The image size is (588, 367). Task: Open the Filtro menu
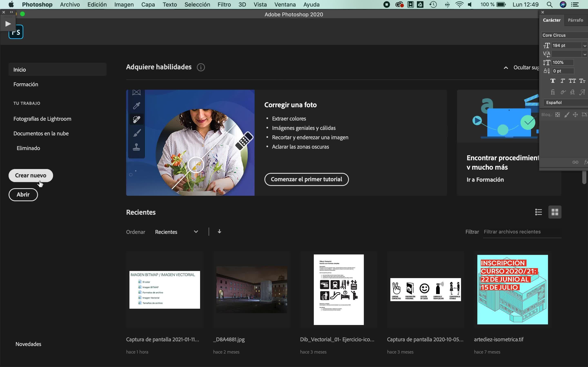(224, 5)
